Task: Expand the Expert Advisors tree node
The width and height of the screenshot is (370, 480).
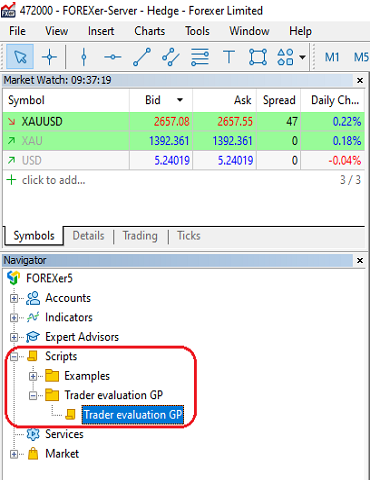Action: coord(14,337)
